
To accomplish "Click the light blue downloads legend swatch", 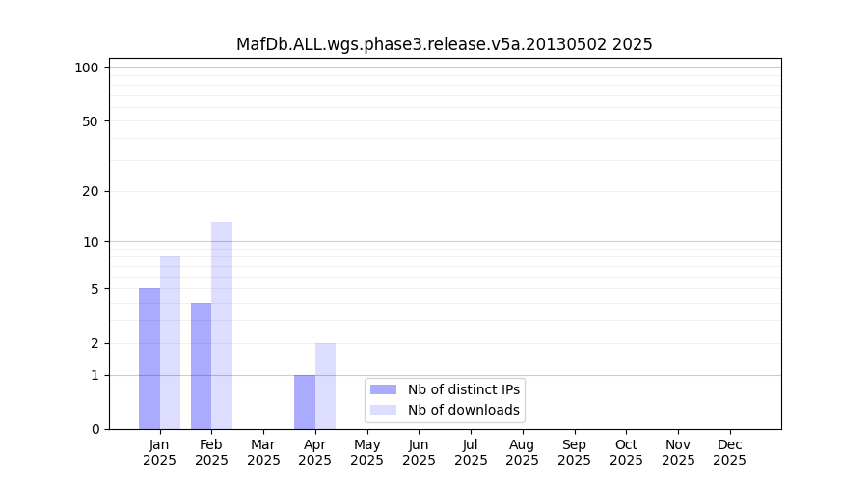I will 383,410.
